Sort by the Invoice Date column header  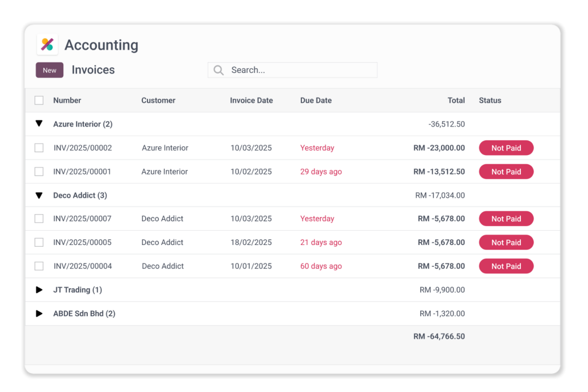[251, 100]
